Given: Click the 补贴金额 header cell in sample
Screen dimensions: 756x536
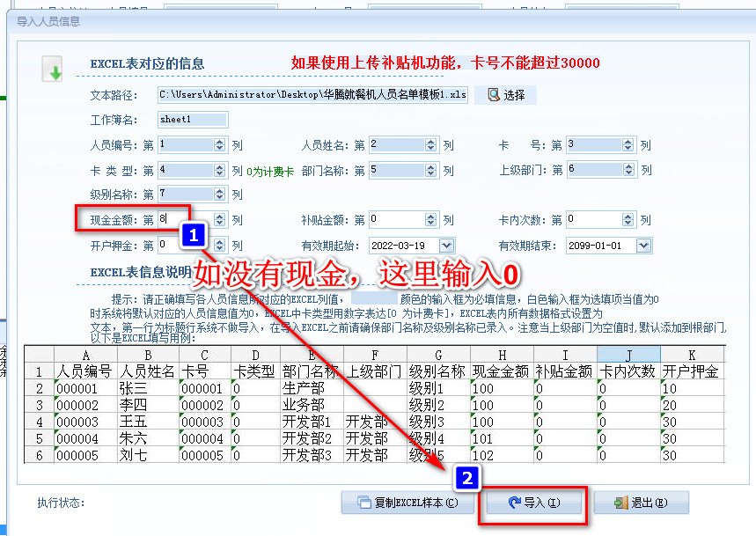Looking at the screenshot, I should [x=564, y=371].
